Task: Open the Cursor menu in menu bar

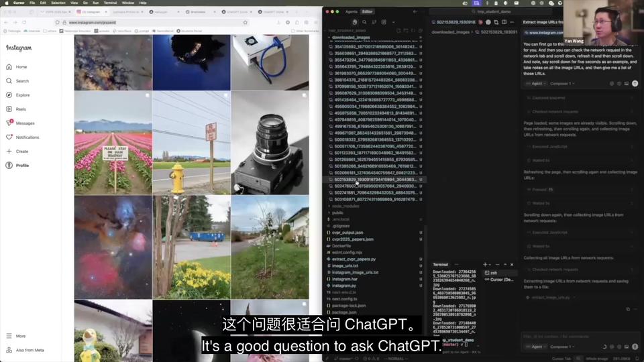Action: point(19,3)
